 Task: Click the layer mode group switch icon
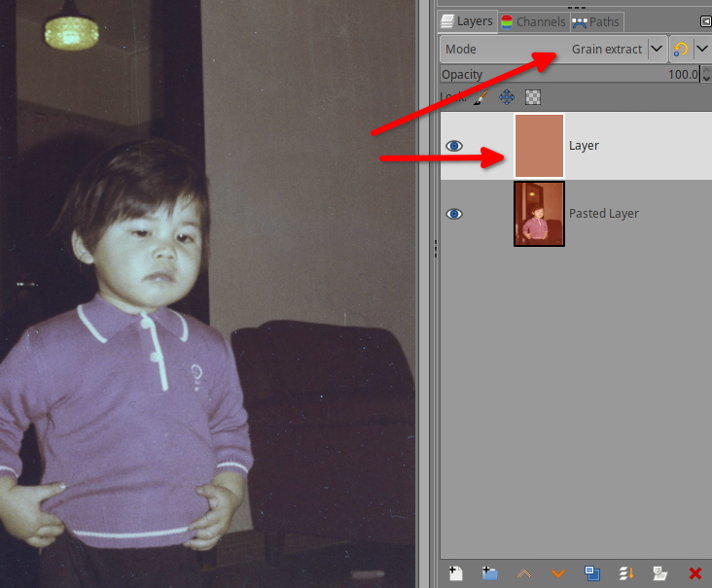[680, 49]
